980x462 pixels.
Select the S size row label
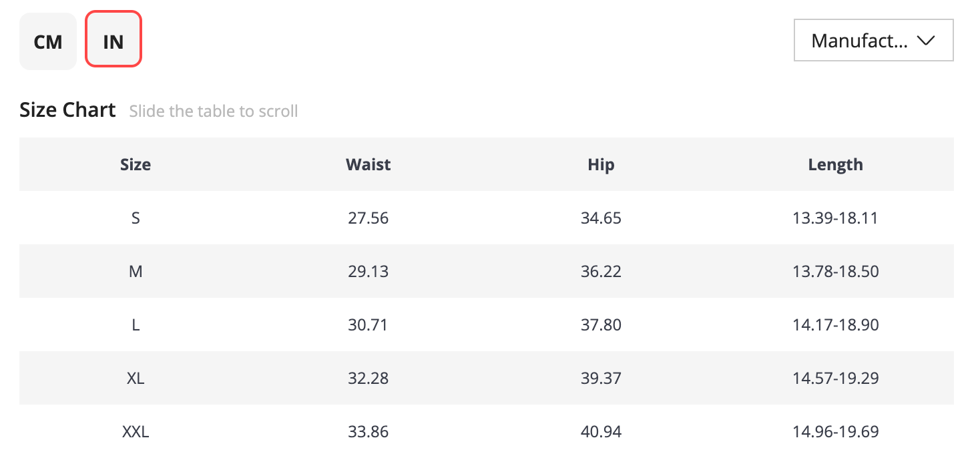(x=136, y=218)
